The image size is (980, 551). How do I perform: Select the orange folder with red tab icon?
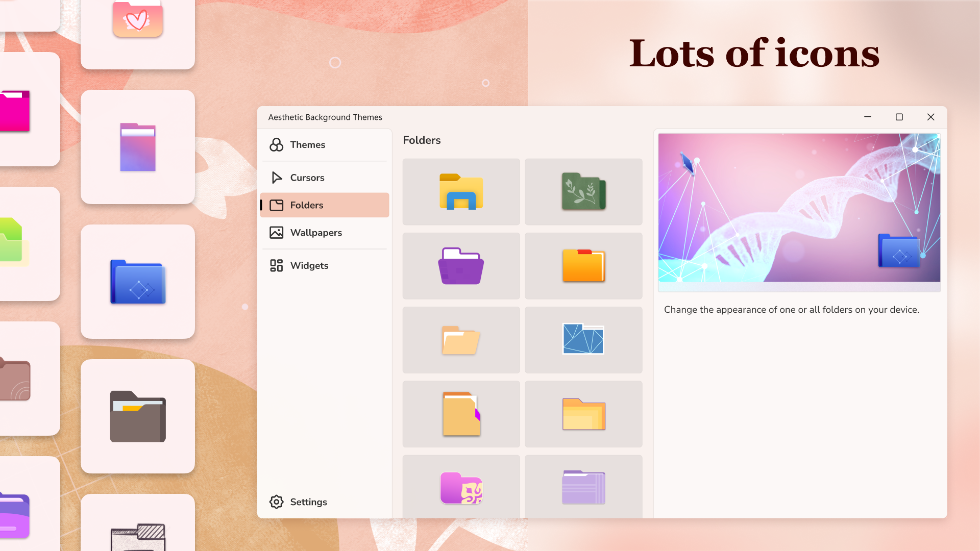(x=583, y=266)
